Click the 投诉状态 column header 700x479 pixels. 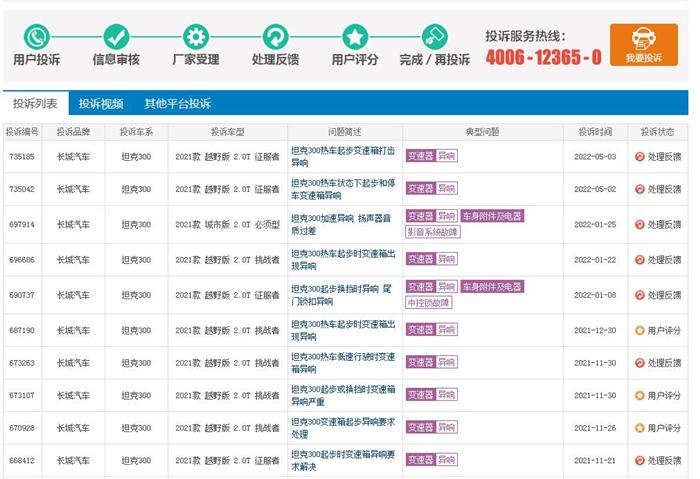[658, 132]
